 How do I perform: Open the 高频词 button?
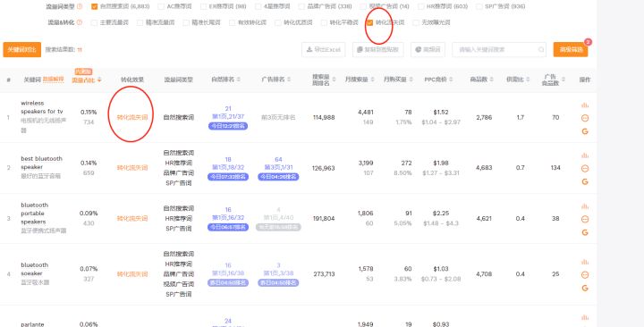pos(428,50)
